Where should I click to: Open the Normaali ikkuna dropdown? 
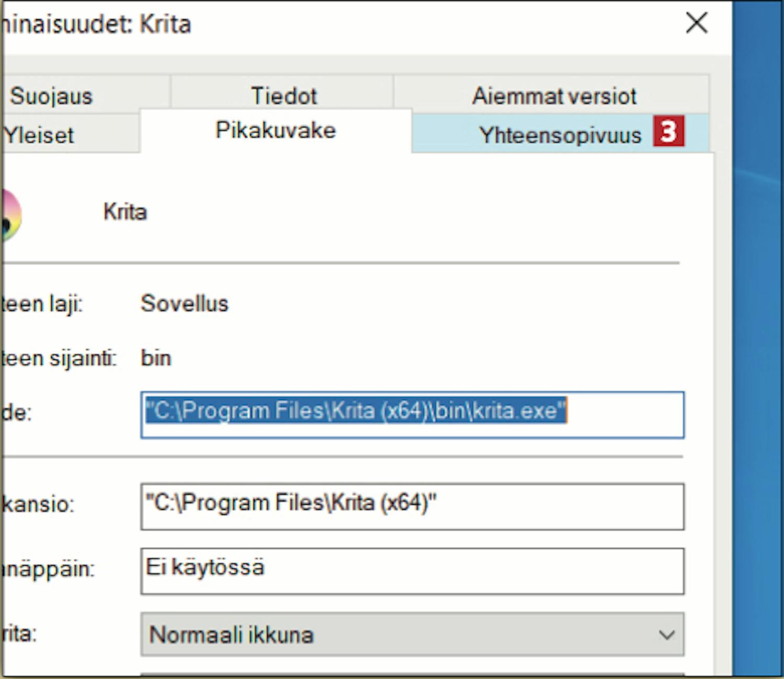412,634
